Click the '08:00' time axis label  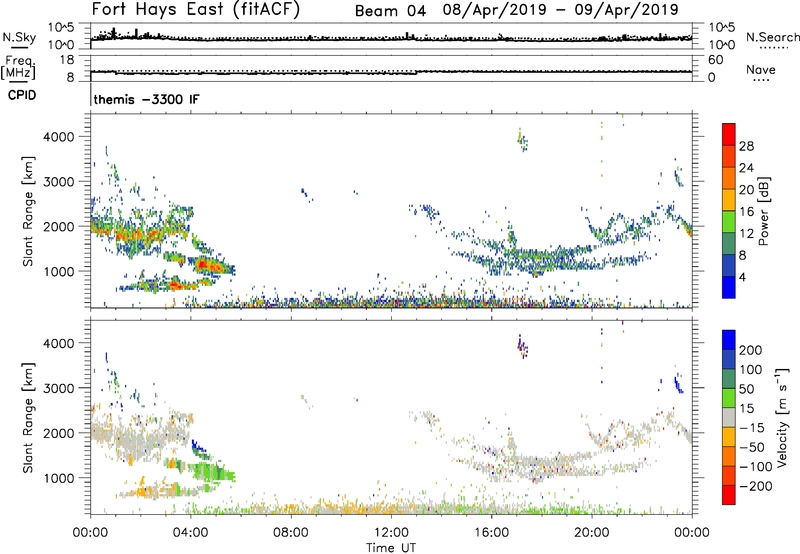(x=290, y=533)
